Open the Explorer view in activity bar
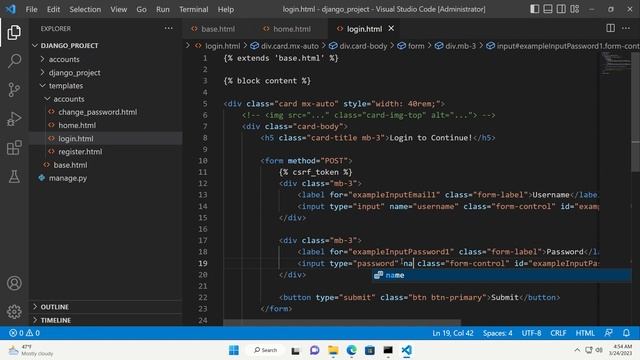This screenshot has width=640, height=360. (x=14, y=33)
